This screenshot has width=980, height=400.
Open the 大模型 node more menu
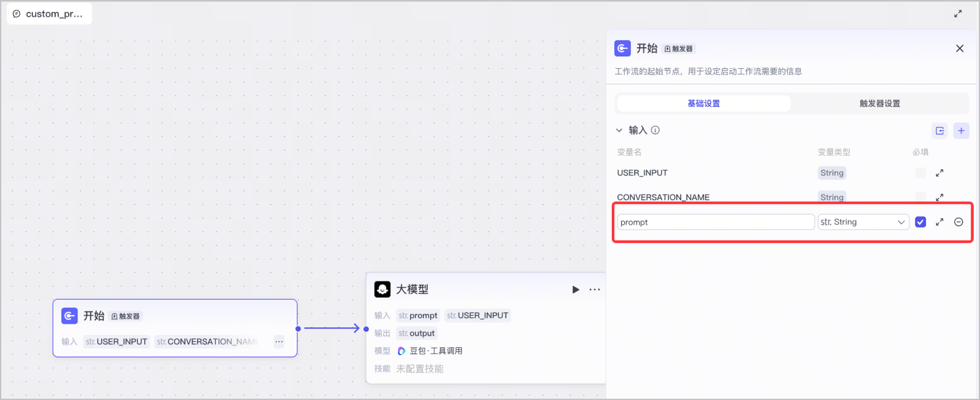tap(594, 290)
